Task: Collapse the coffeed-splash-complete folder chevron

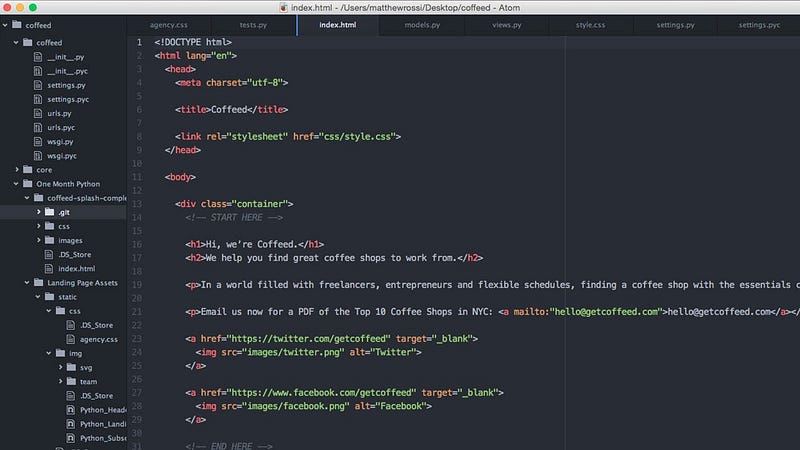Action: 27,197
